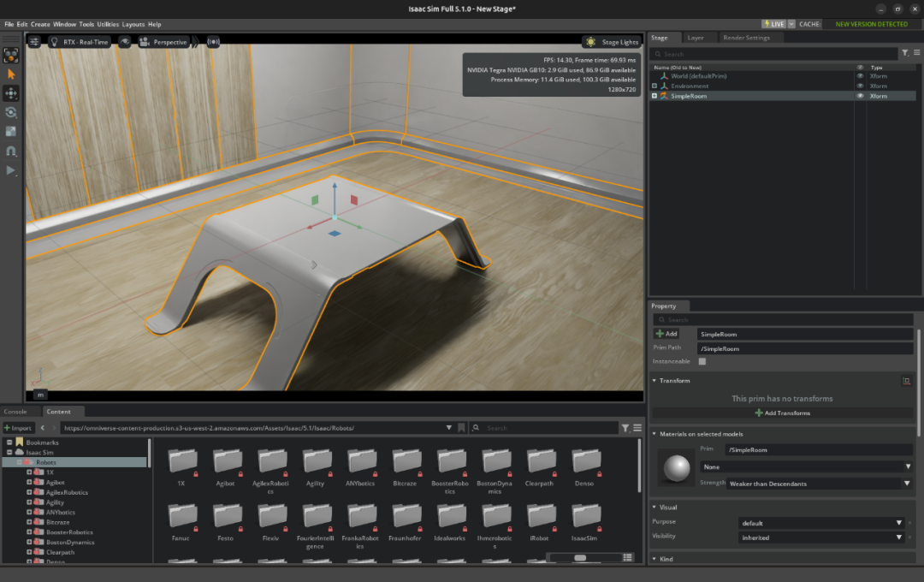
Task: Go back with Content browser arrow
Action: pyautogui.click(x=43, y=428)
